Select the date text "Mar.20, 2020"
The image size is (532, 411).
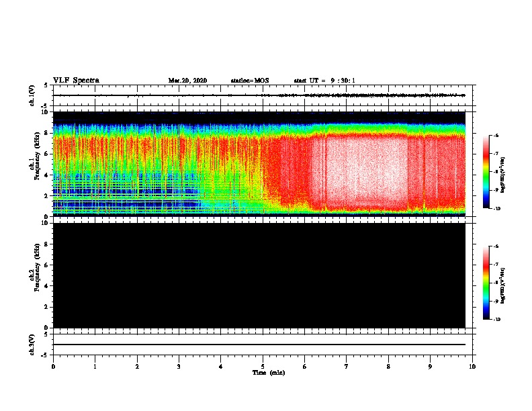pyautogui.click(x=187, y=81)
